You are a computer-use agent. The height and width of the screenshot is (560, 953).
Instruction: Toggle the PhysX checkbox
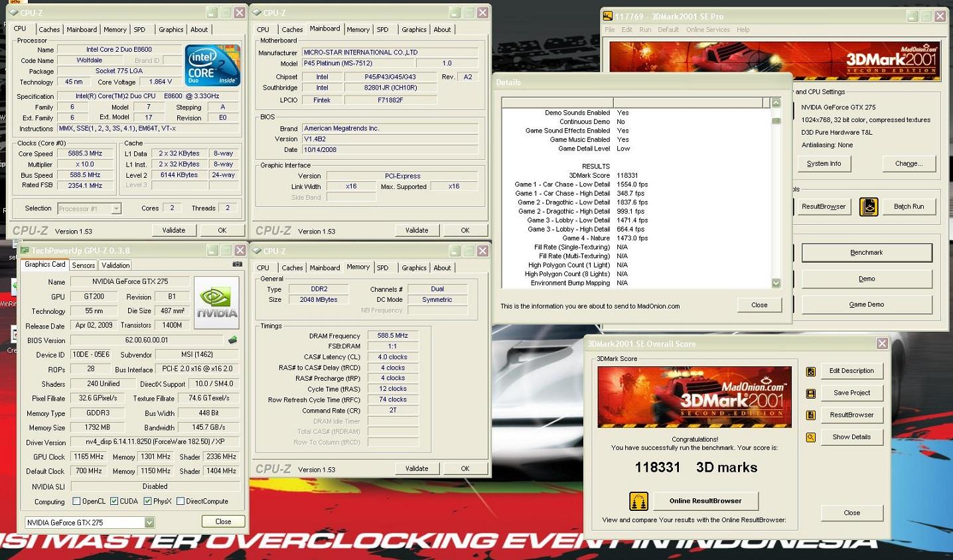coord(147,502)
